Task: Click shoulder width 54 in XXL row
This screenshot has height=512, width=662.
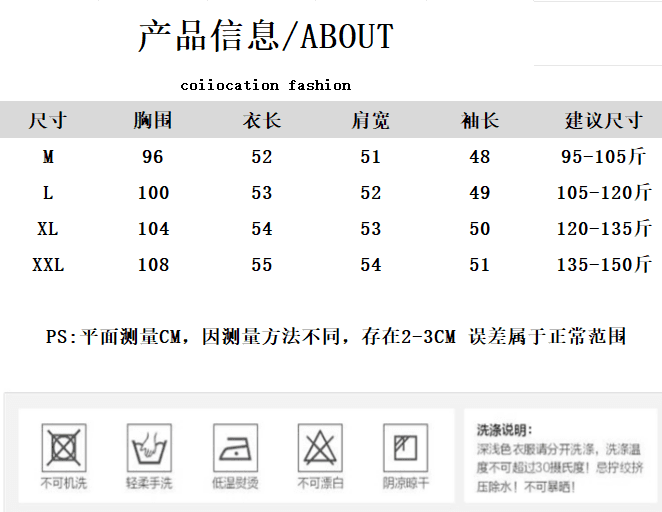Action: 371,265
